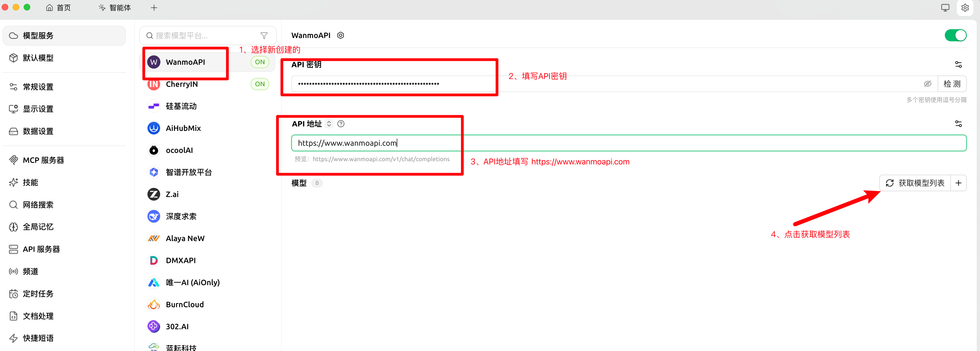Click the ON badge for CherryIN
This screenshot has height=351, width=980.
coord(260,84)
